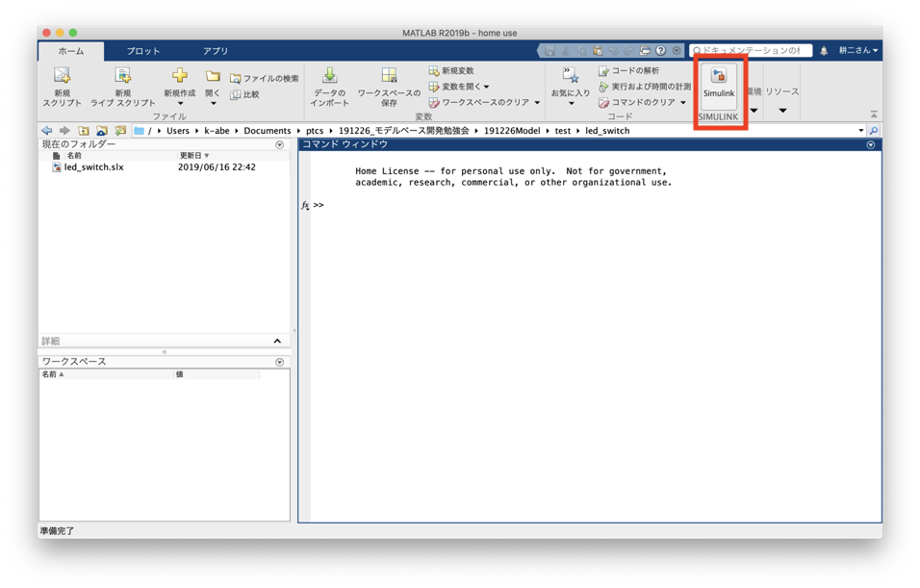
Task: Open Simulink from the toolbar
Action: pos(719,82)
